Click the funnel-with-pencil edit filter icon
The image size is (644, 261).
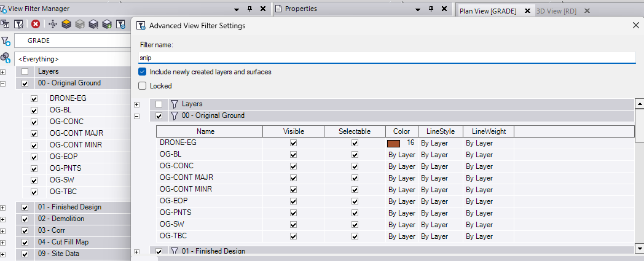(19, 24)
